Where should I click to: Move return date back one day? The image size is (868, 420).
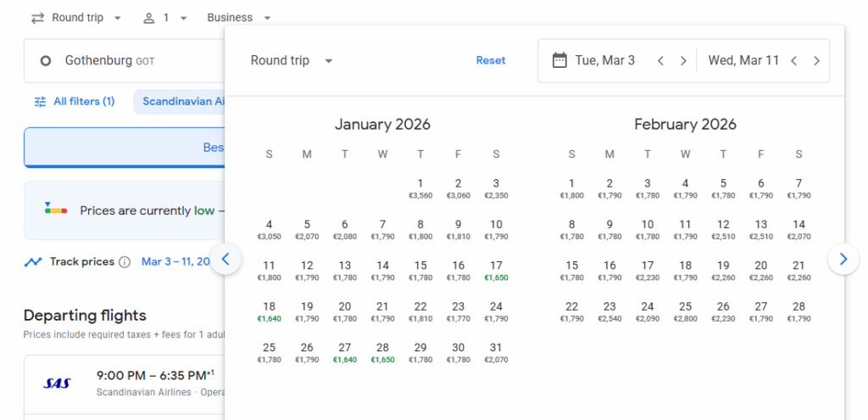(x=794, y=61)
